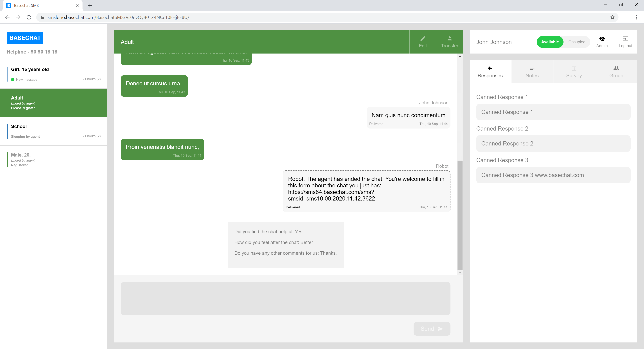This screenshot has height=349, width=644.
Task: Switch to the Responses tab
Action: coord(490,71)
